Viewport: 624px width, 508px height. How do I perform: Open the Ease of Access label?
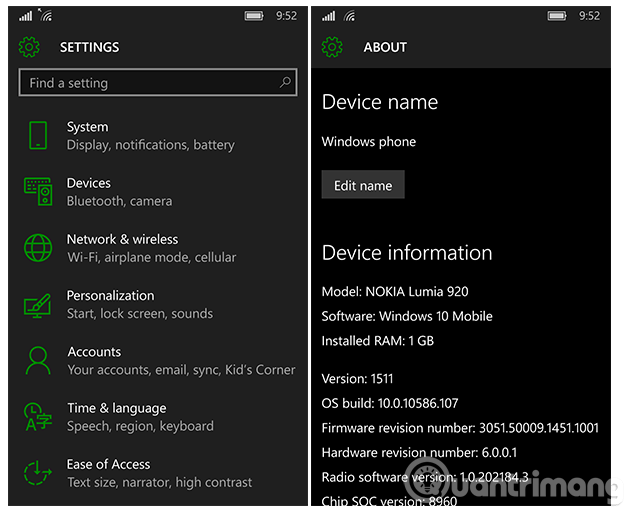[108, 464]
